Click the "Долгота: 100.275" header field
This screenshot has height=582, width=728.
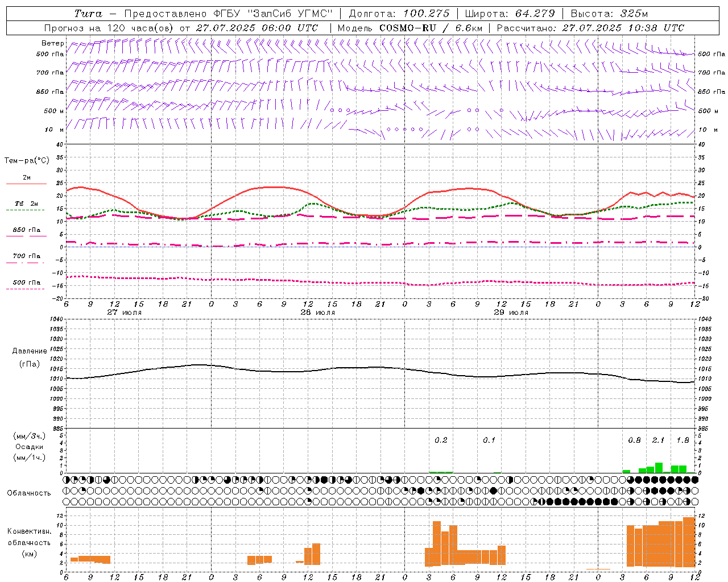click(x=399, y=14)
